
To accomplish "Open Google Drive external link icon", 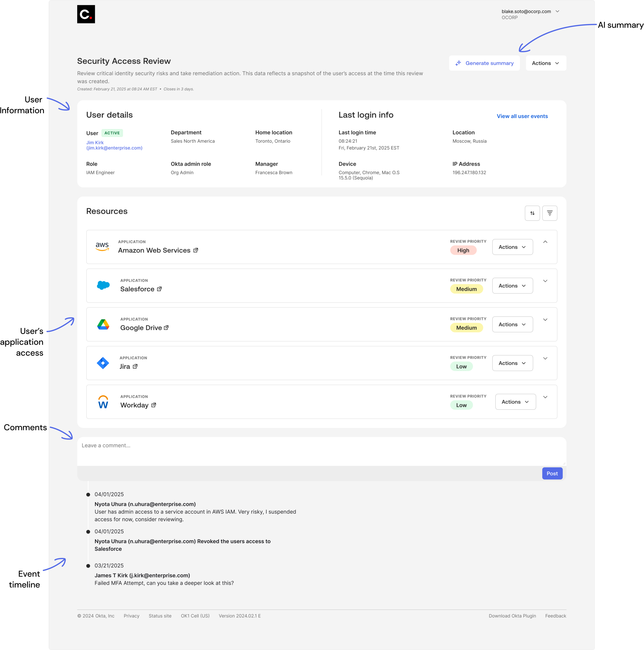I will [166, 328].
